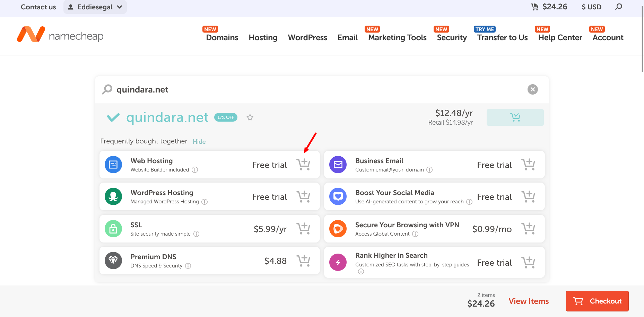Screen dimensions: 644x317
Task: Add Premium DNS to cart
Action: [303, 261]
